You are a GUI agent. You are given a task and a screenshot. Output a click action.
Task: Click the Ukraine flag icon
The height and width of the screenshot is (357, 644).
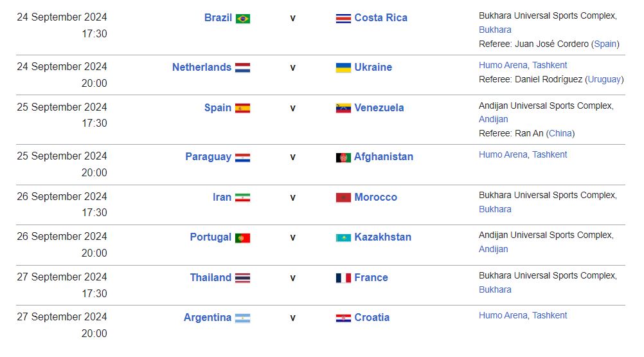pos(343,68)
